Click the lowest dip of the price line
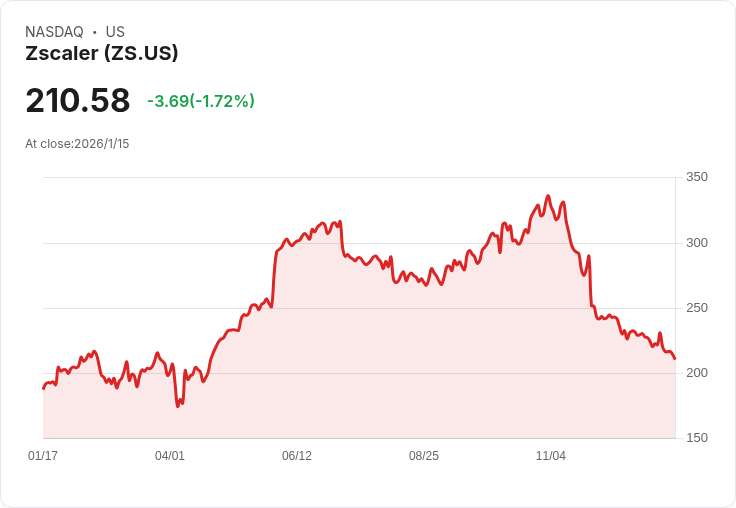This screenshot has height=508, width=736. [x=178, y=406]
